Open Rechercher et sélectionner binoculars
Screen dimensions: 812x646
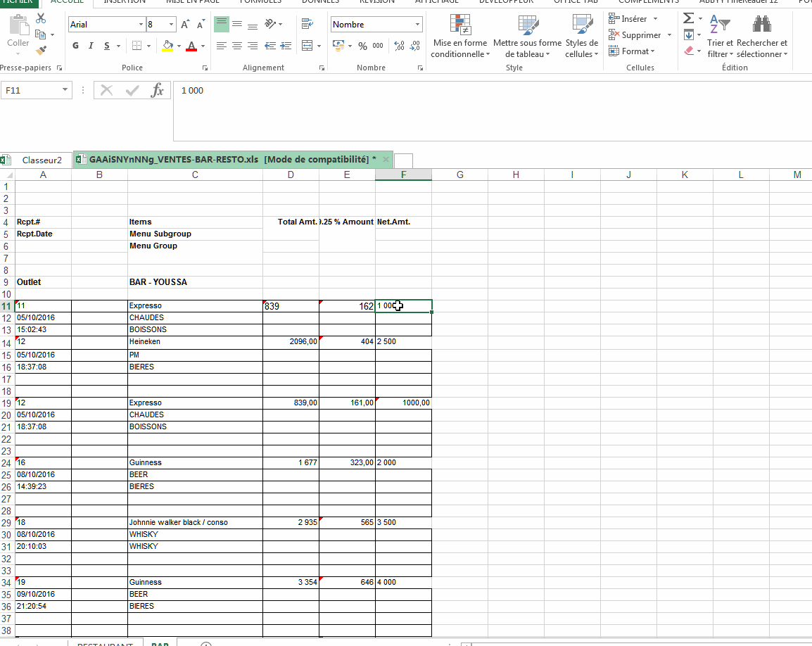[x=762, y=37]
